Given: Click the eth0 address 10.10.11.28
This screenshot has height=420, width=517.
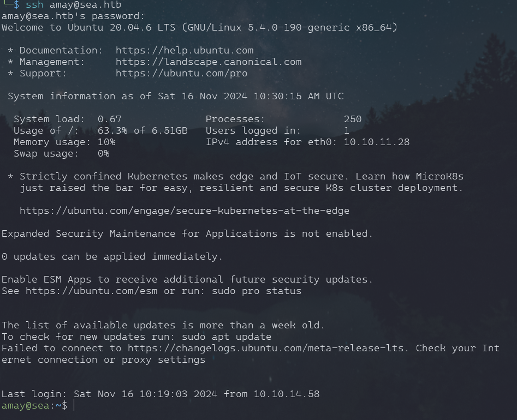Looking at the screenshot, I should click(x=377, y=142).
